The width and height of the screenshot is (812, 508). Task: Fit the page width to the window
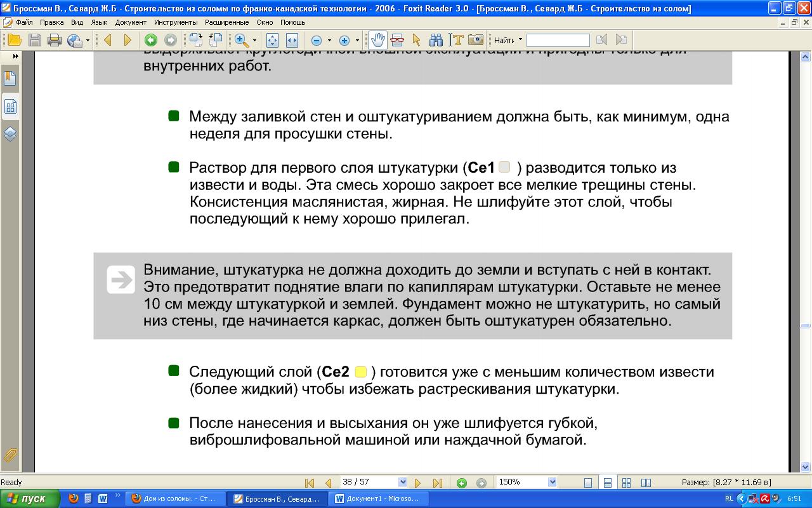pyautogui.click(x=292, y=40)
